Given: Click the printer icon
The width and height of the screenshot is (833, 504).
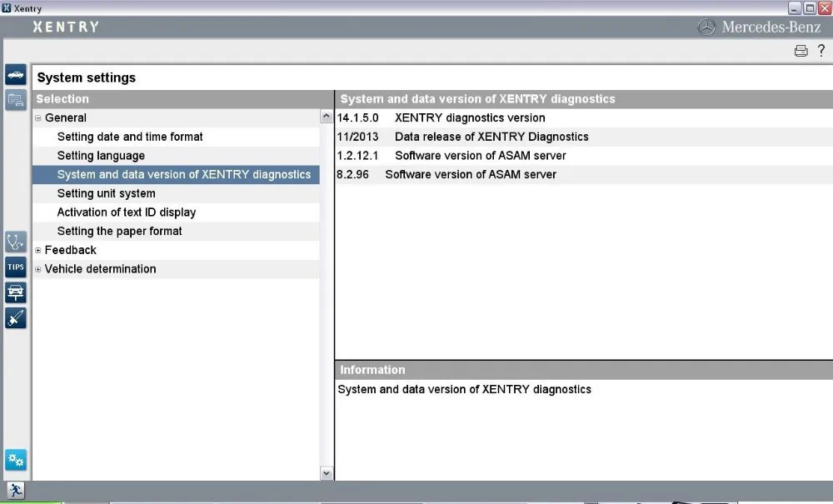Looking at the screenshot, I should point(801,51).
